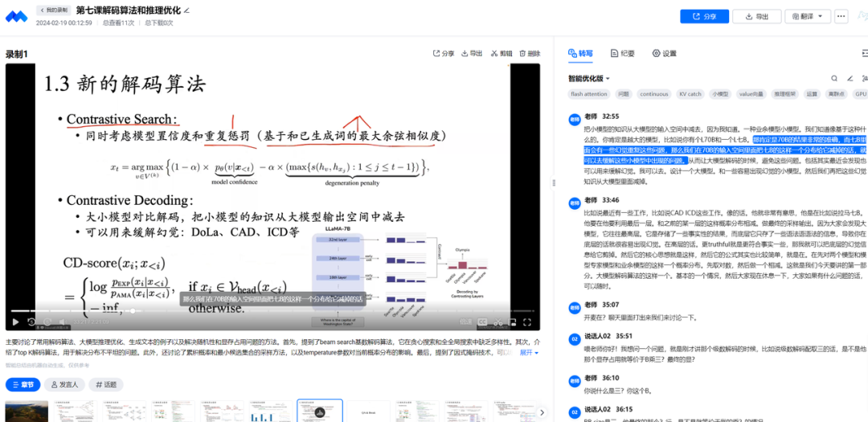Search the transcript with the magnifier icon

[x=834, y=79]
